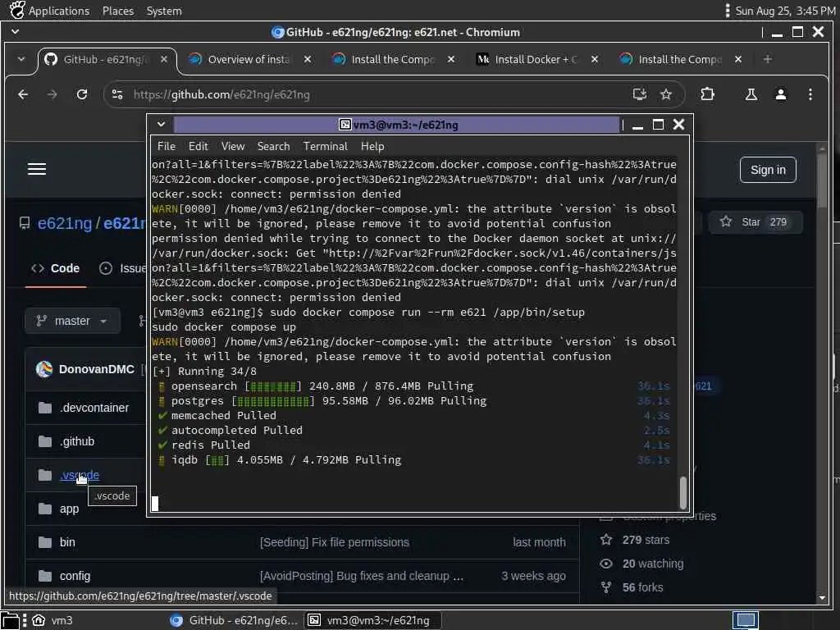Open the tab search dropdown arrow

pyautogui.click(x=21, y=59)
